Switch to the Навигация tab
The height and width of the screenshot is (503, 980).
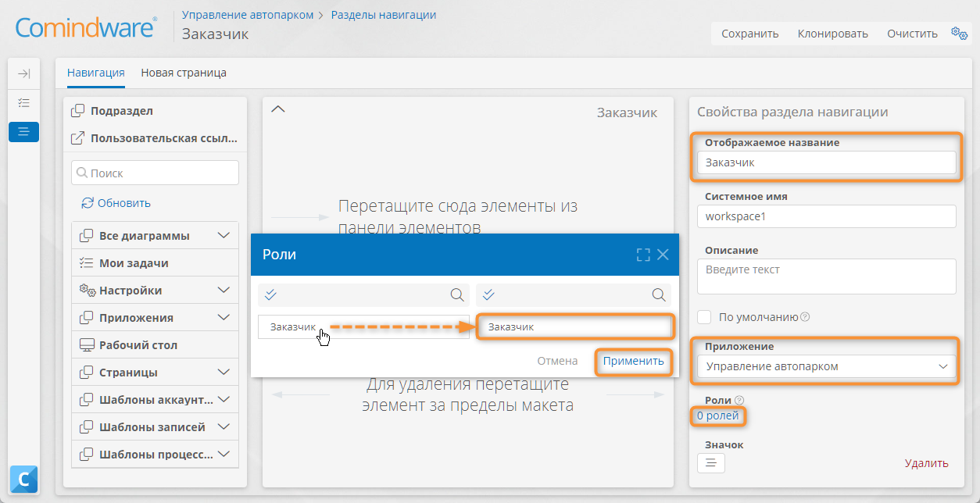tap(96, 73)
